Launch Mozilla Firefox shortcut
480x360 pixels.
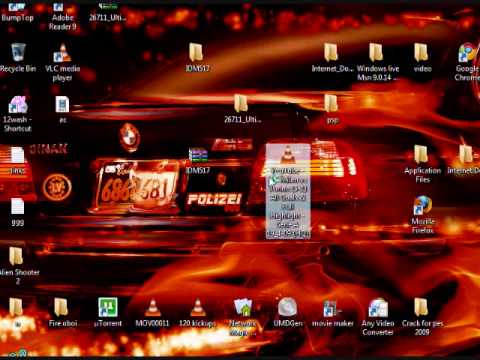click(422, 215)
